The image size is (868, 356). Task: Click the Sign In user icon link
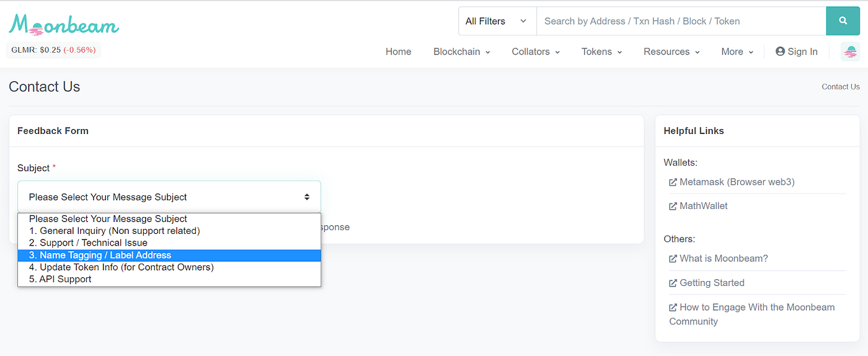[x=797, y=51]
